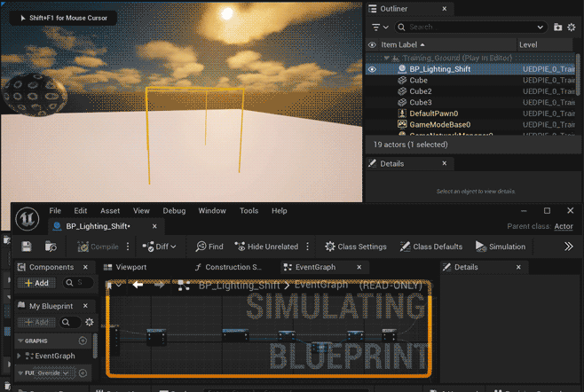584x392 pixels.
Task: Click the Components search field
Action: click(x=78, y=283)
